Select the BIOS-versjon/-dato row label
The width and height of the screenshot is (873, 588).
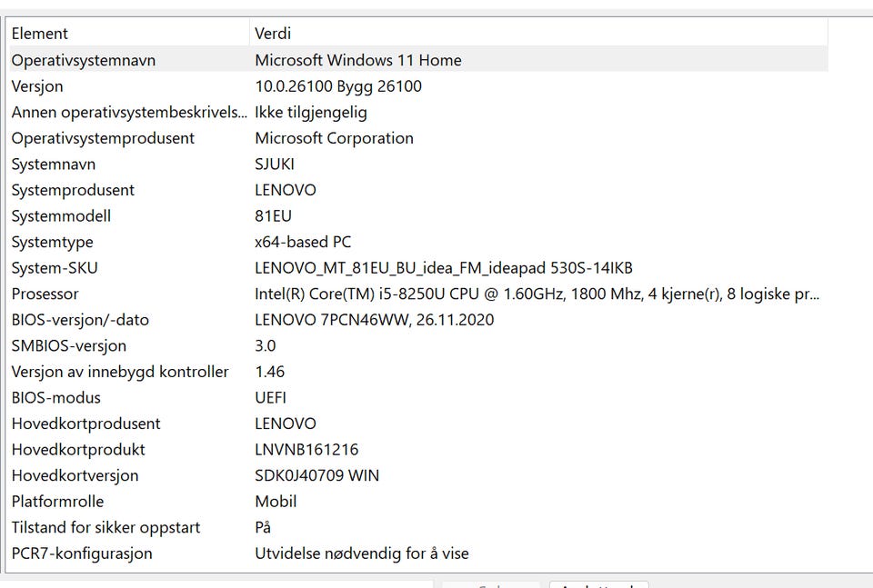coord(80,320)
